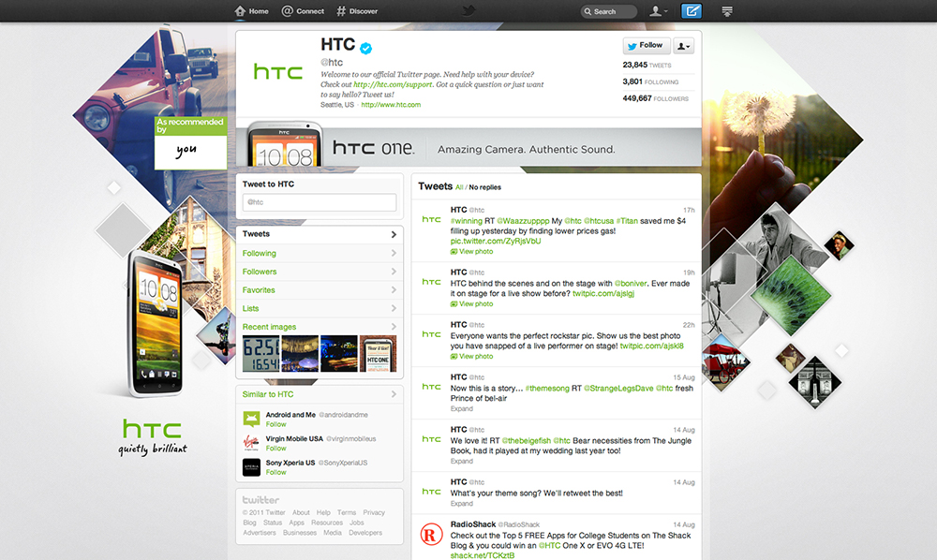Open the person dropdown beside the Follow button

click(x=683, y=45)
